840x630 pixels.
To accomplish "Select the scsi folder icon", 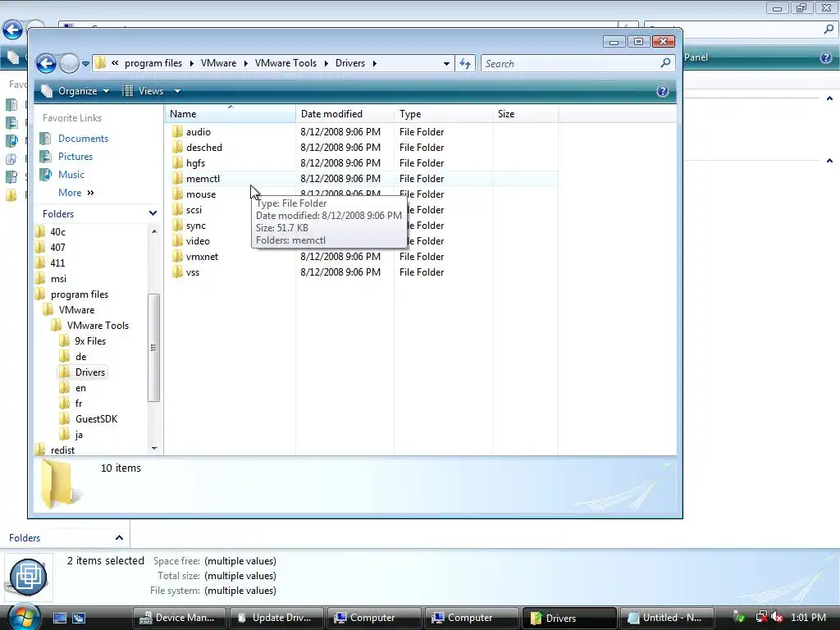I will coord(178,209).
